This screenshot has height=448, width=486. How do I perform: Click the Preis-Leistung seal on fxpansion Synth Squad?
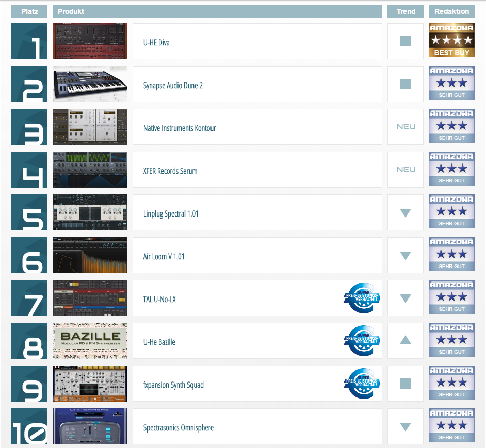click(x=362, y=383)
